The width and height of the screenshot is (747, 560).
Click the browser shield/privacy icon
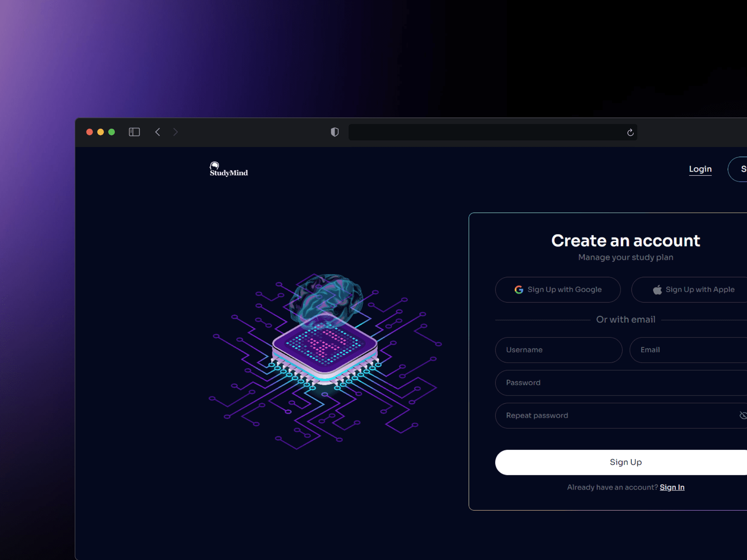[333, 132]
